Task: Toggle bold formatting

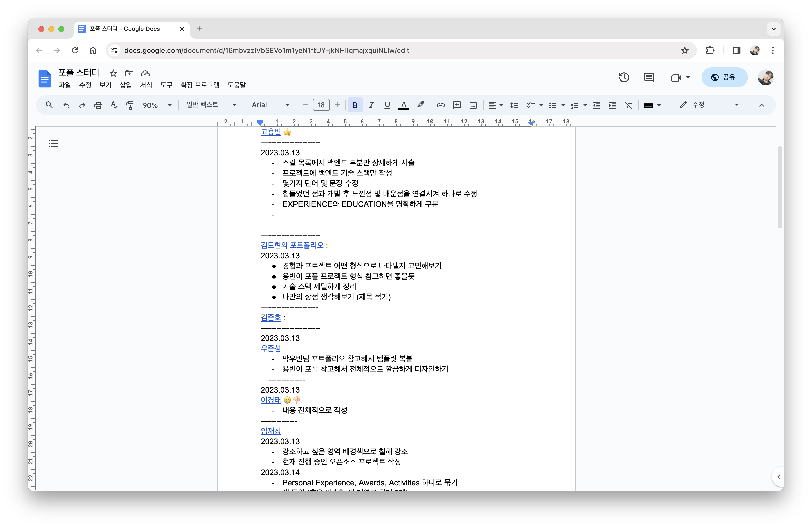Action: 355,105
